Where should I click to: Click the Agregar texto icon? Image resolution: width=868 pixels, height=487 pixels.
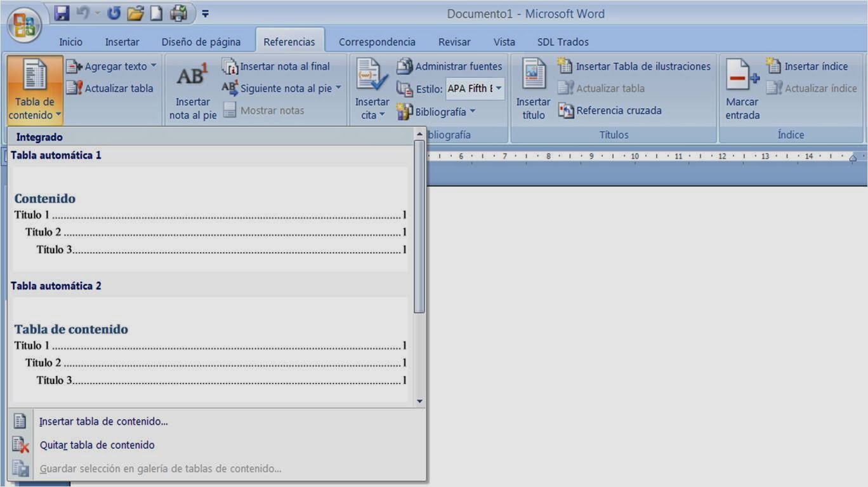[x=74, y=66]
